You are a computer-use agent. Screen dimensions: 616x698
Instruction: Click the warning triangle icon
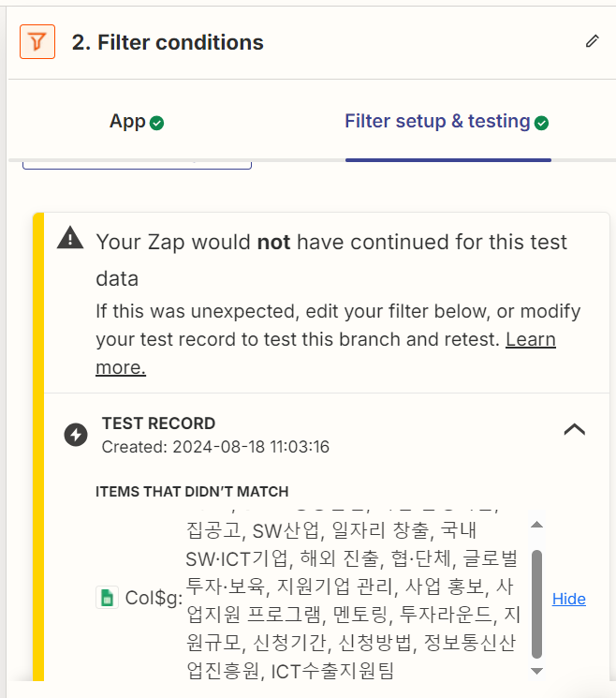(x=70, y=237)
